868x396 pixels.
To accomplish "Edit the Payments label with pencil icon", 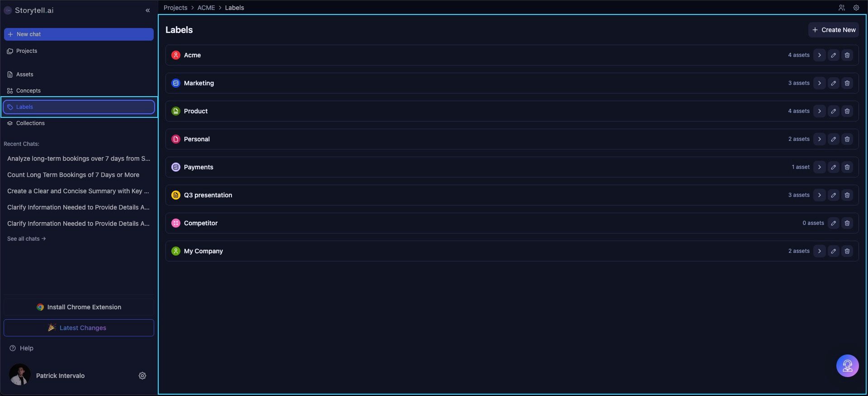I will pyautogui.click(x=833, y=167).
